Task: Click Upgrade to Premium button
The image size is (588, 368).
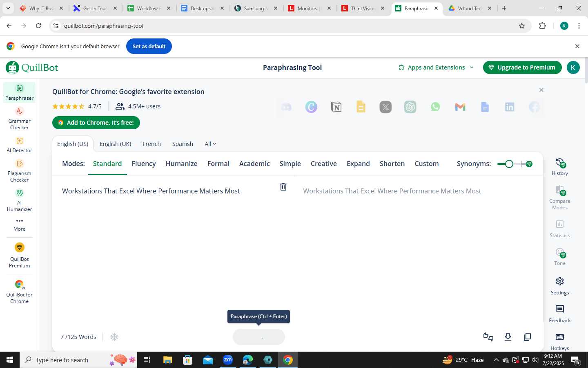Action: tap(522, 67)
